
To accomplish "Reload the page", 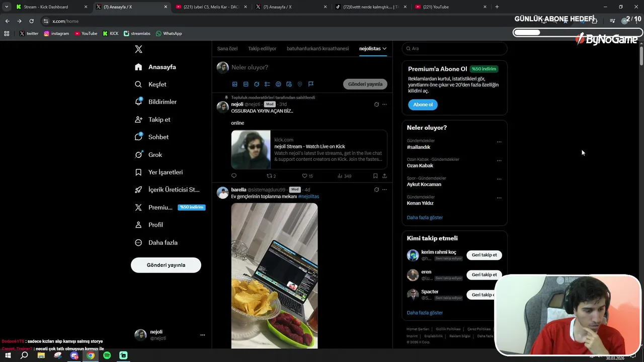I will (x=31, y=21).
